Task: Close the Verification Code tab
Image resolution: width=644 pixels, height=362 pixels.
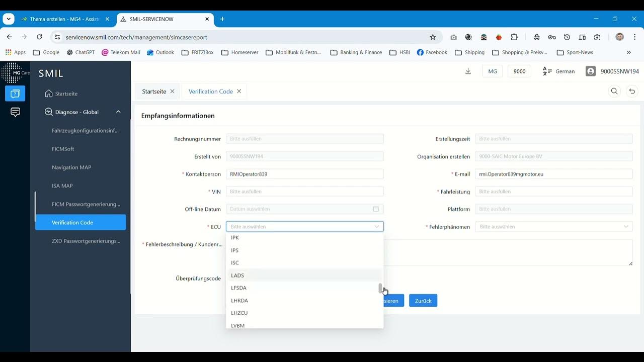Action: [x=239, y=92]
